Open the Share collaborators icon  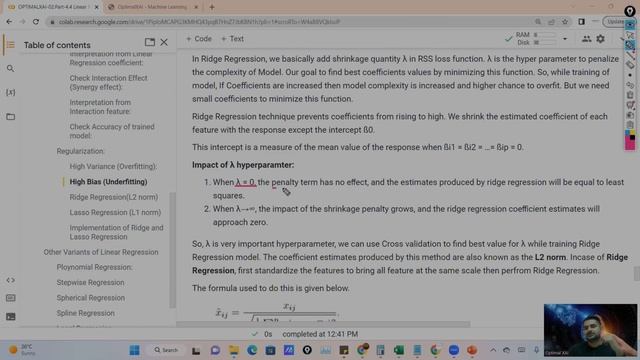pos(587,39)
